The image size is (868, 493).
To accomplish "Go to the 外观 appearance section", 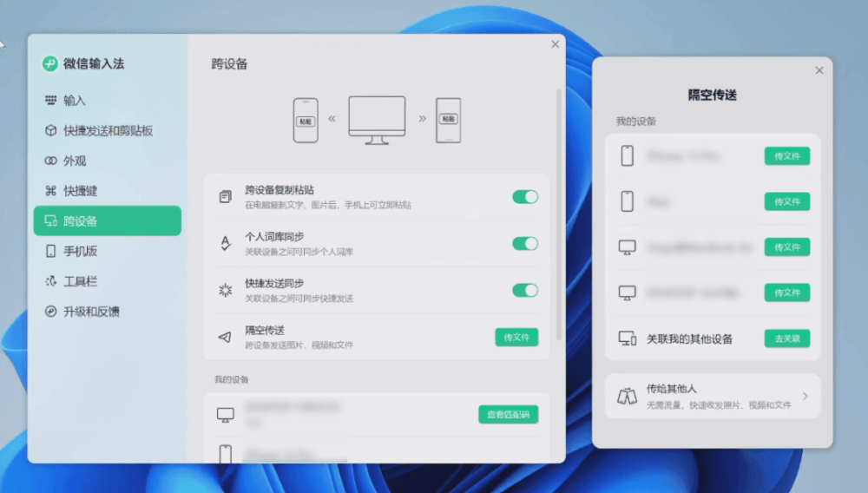I will click(x=108, y=161).
